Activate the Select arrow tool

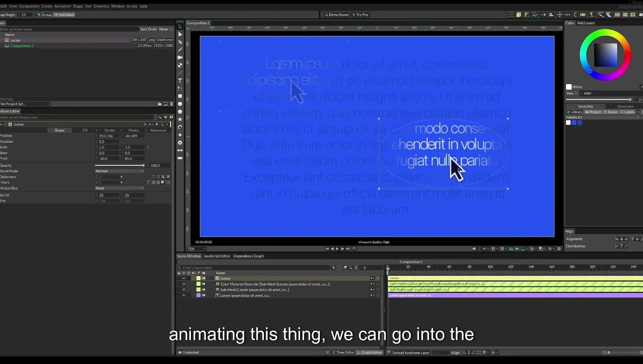click(x=180, y=26)
